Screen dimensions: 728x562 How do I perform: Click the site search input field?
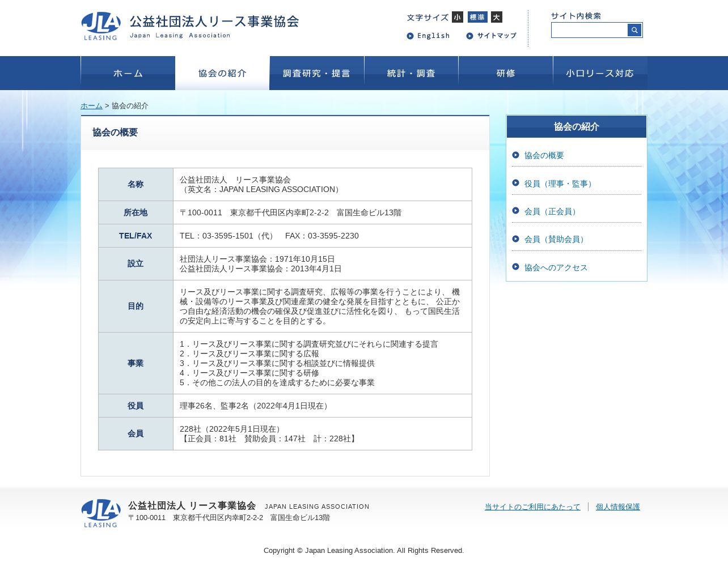(590, 30)
